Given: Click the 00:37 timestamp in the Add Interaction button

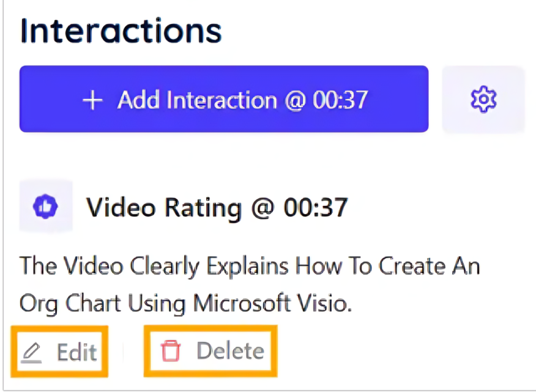Looking at the screenshot, I should pos(340,100).
